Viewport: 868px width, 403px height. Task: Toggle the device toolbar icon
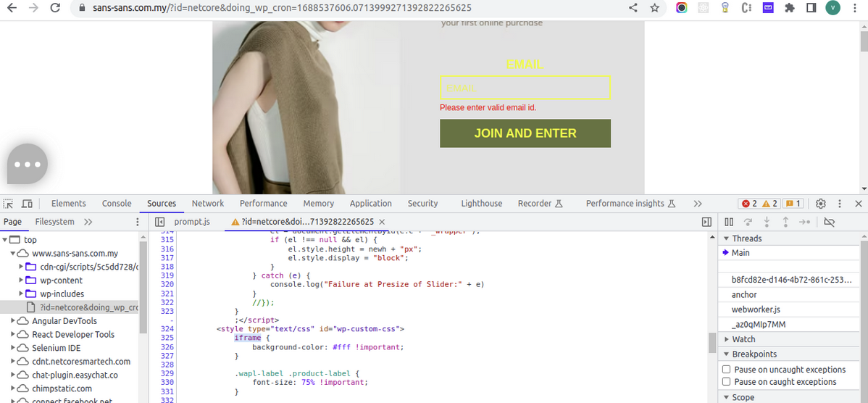(27, 204)
